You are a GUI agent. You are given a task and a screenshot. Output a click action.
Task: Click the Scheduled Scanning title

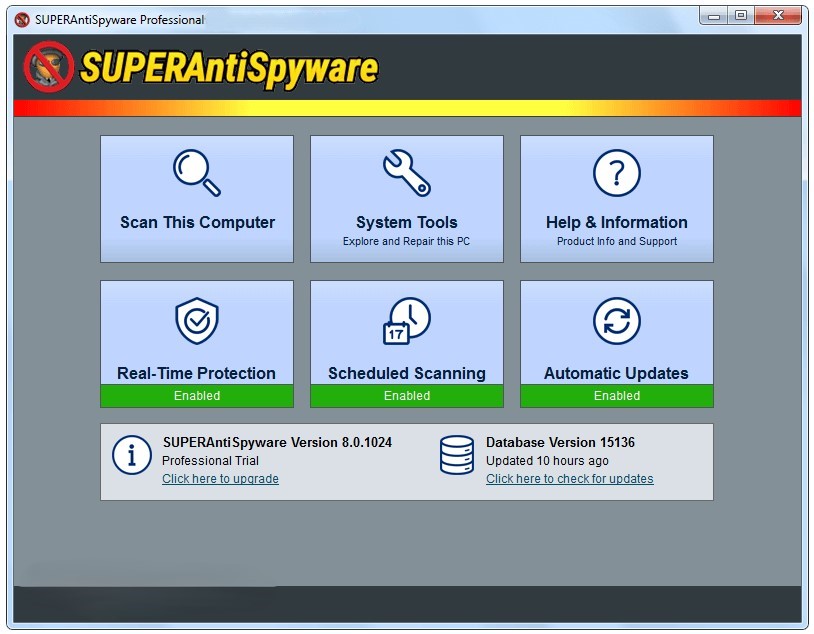click(x=406, y=373)
